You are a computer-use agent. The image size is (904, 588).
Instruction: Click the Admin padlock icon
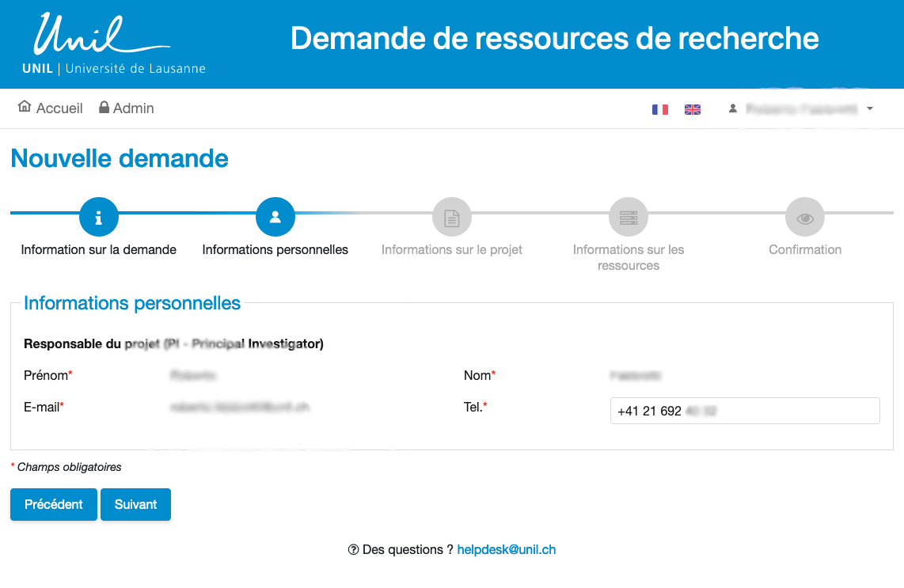coord(104,108)
